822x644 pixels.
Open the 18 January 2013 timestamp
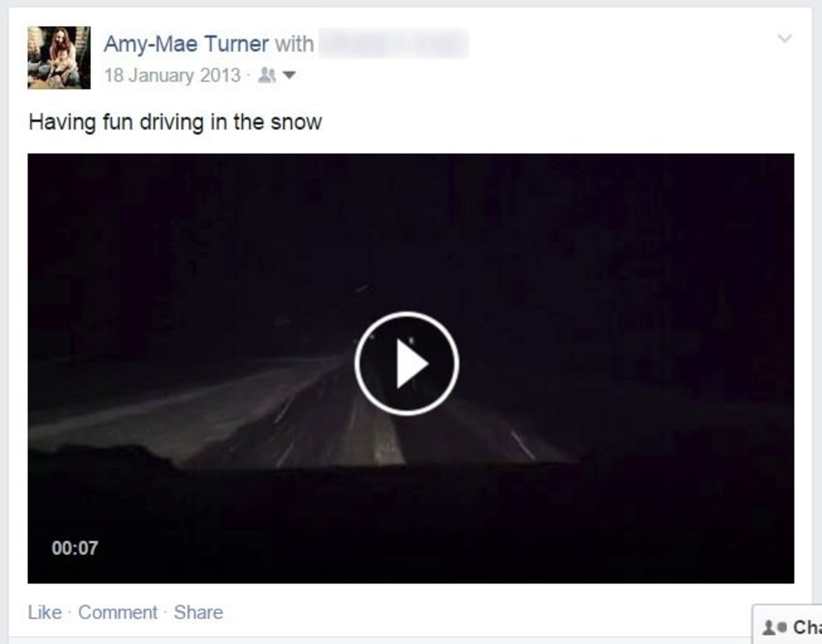click(173, 75)
